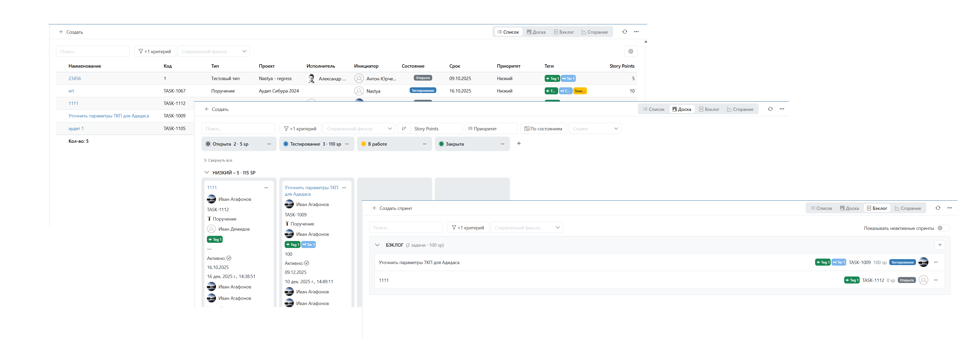
Task: Open the Спринт dropdown on the board
Action: [595, 129]
